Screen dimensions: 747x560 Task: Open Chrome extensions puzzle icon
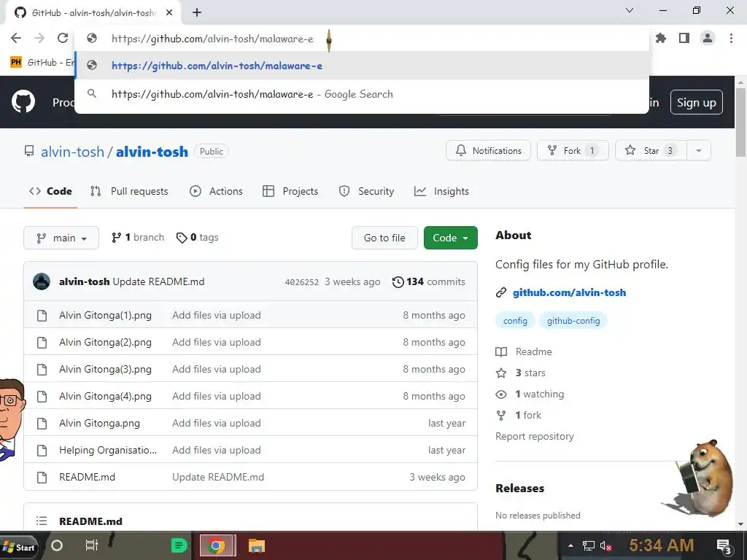(x=661, y=38)
